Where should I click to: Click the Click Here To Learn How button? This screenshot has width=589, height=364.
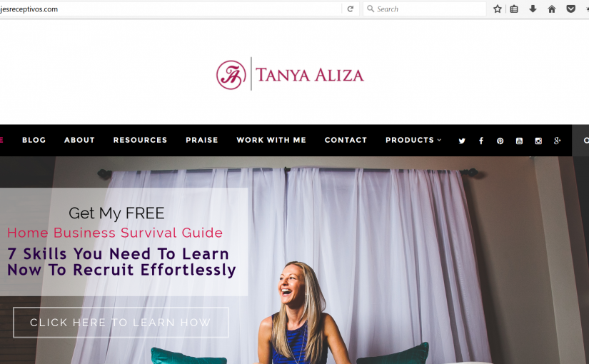[121, 323]
